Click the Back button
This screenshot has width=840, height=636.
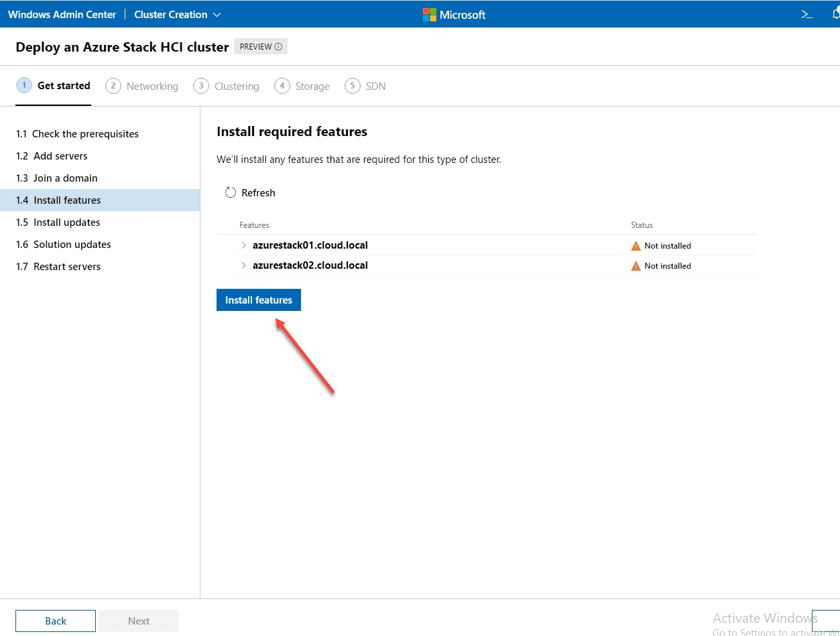coord(56,621)
